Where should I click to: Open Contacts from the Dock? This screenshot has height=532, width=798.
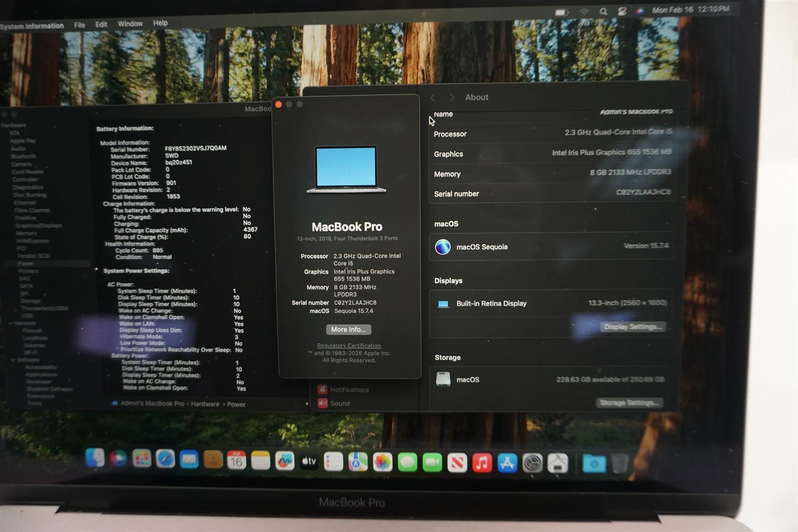click(213, 460)
